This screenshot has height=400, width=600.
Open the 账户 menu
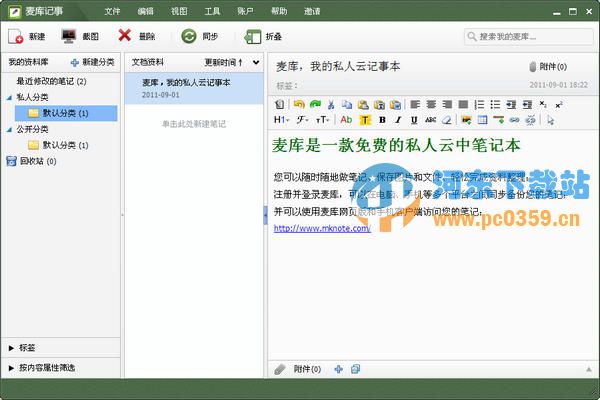click(x=245, y=11)
